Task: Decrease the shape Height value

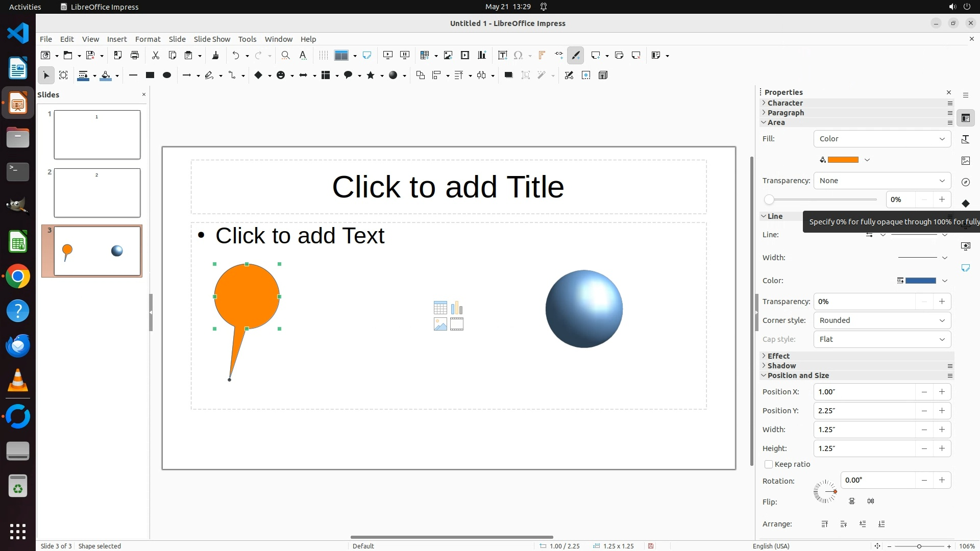Action: tap(924, 448)
